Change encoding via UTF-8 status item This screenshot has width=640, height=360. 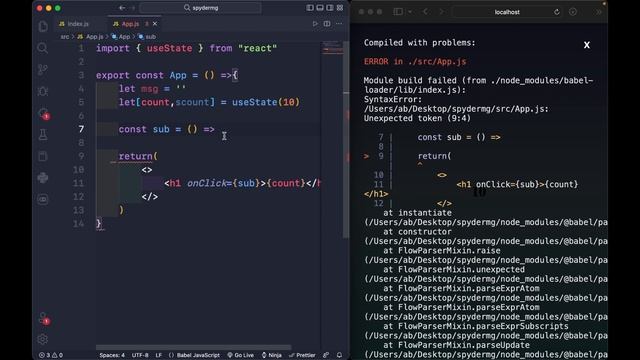tap(140, 355)
